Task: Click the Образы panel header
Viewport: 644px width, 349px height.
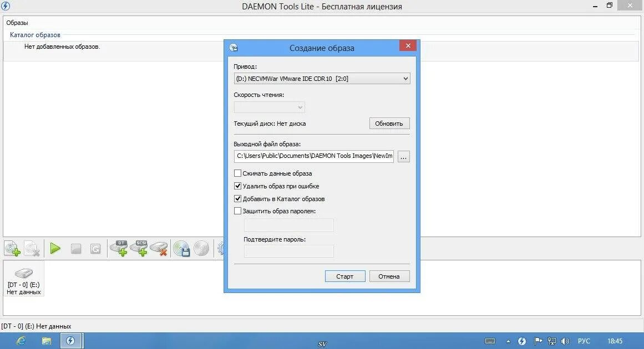Action: click(x=17, y=23)
